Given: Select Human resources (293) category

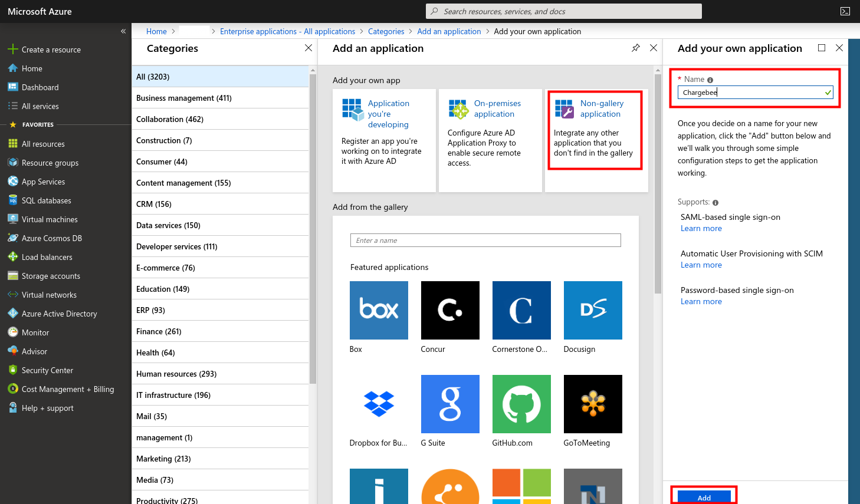Looking at the screenshot, I should (220, 374).
